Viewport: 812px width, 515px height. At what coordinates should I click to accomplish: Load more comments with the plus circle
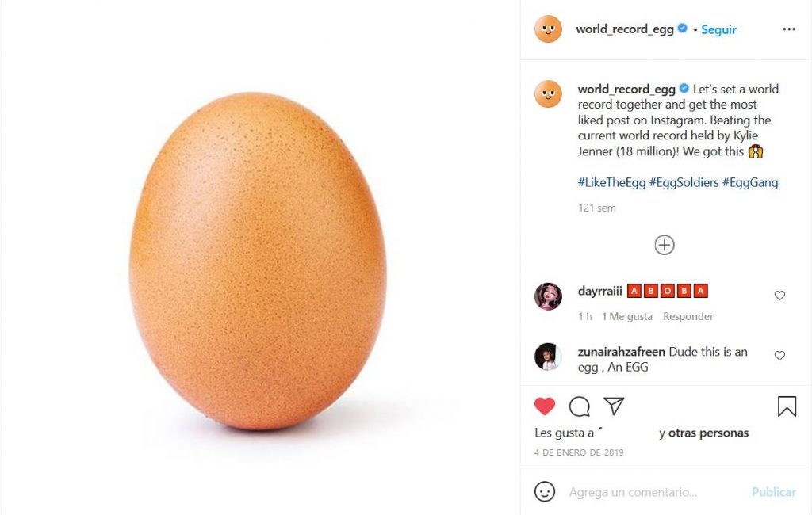pos(665,245)
